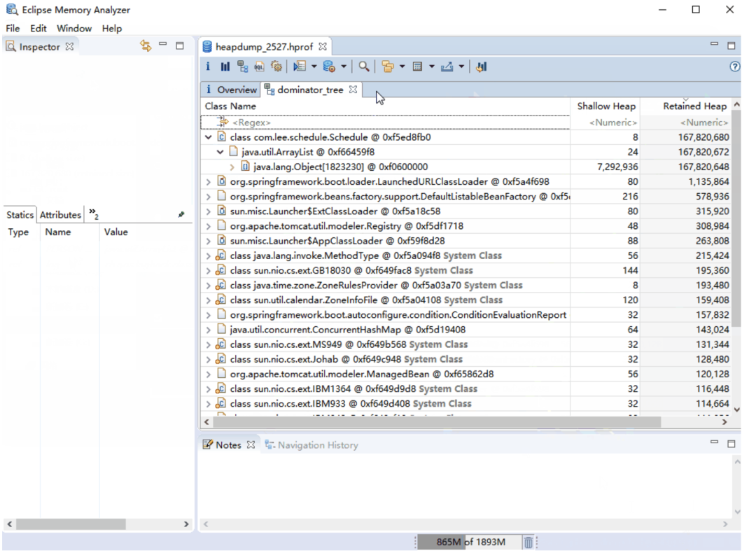756x553 pixels.
Task: Collapse the com.lee.schedule.Schedule tree node
Action: coord(209,137)
